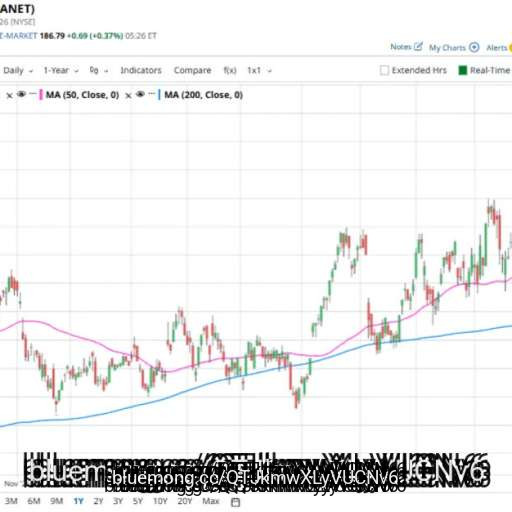Enable the Extended Hrs checkbox

pos(384,70)
